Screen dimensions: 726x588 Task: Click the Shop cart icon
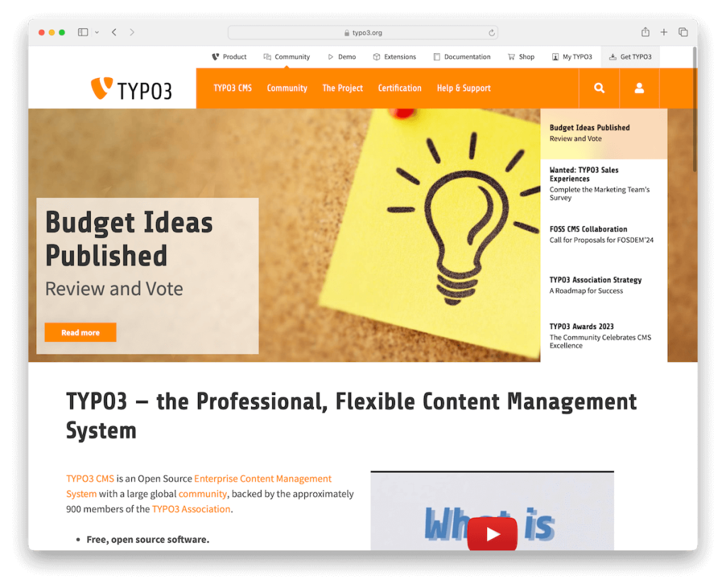point(511,57)
